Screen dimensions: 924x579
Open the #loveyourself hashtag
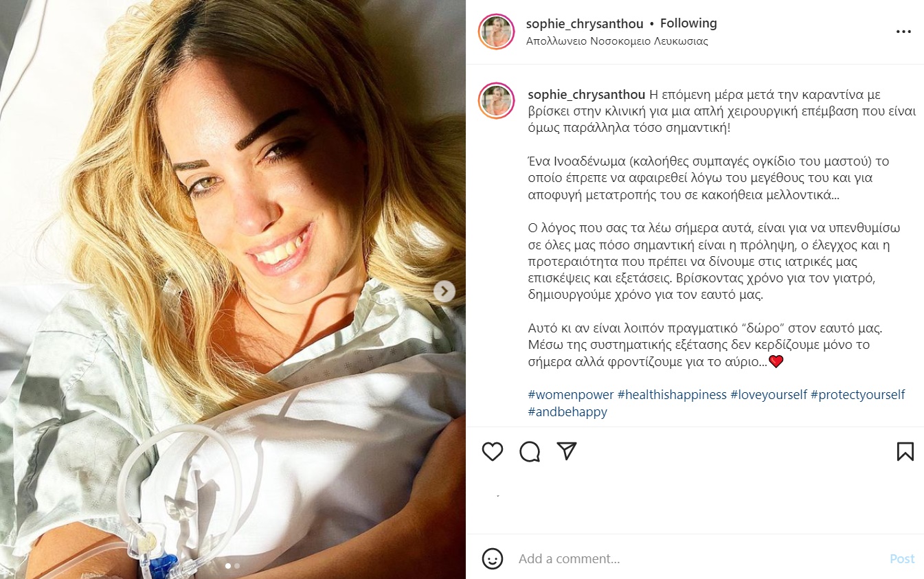pyautogui.click(x=769, y=395)
